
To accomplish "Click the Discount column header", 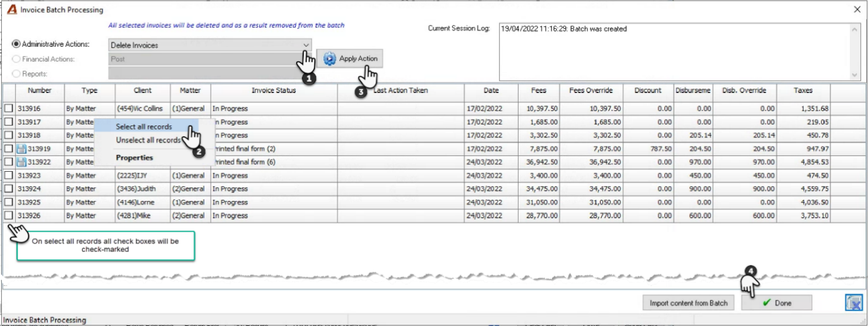I will pos(648,91).
